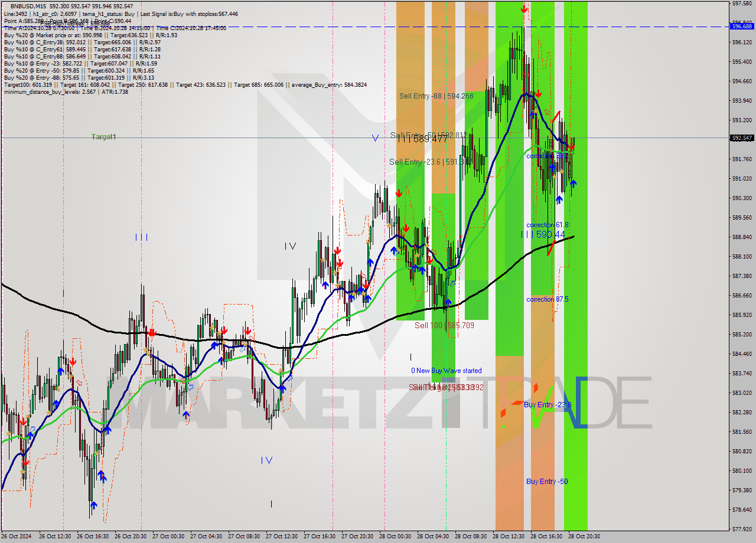Select the blue 'I V' wave label

pyautogui.click(x=267, y=460)
